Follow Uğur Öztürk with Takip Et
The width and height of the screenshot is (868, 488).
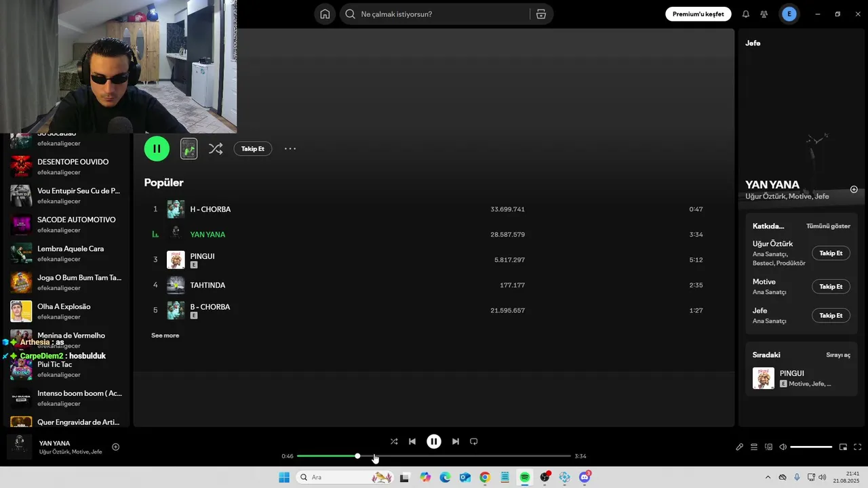(831, 253)
